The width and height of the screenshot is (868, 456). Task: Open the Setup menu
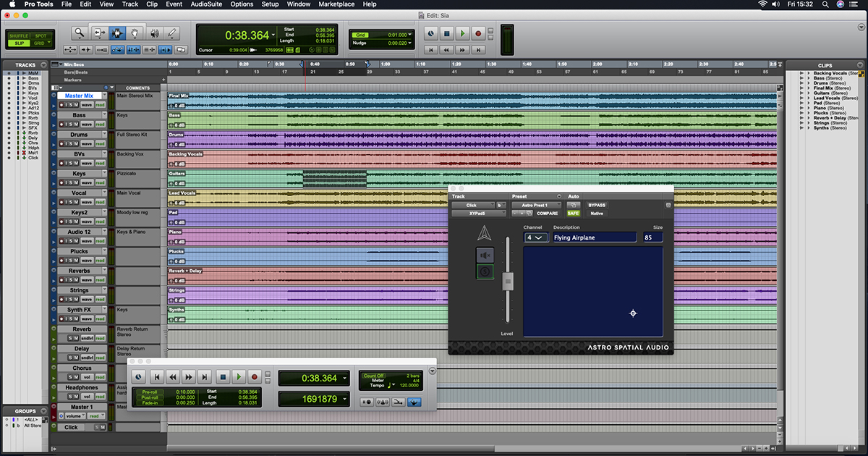pyautogui.click(x=270, y=4)
